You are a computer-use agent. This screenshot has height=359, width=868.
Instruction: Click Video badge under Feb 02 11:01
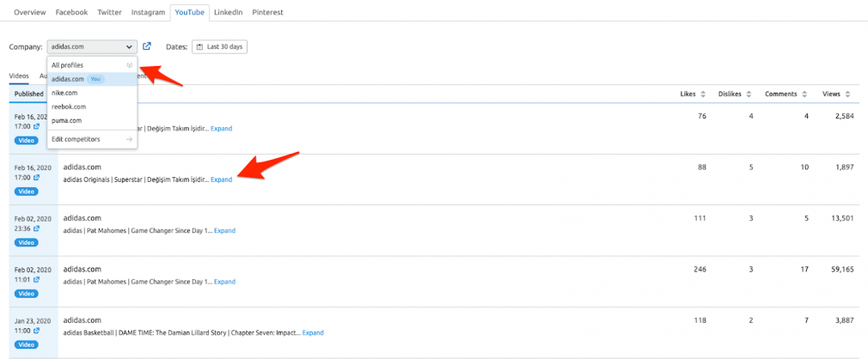tap(27, 294)
